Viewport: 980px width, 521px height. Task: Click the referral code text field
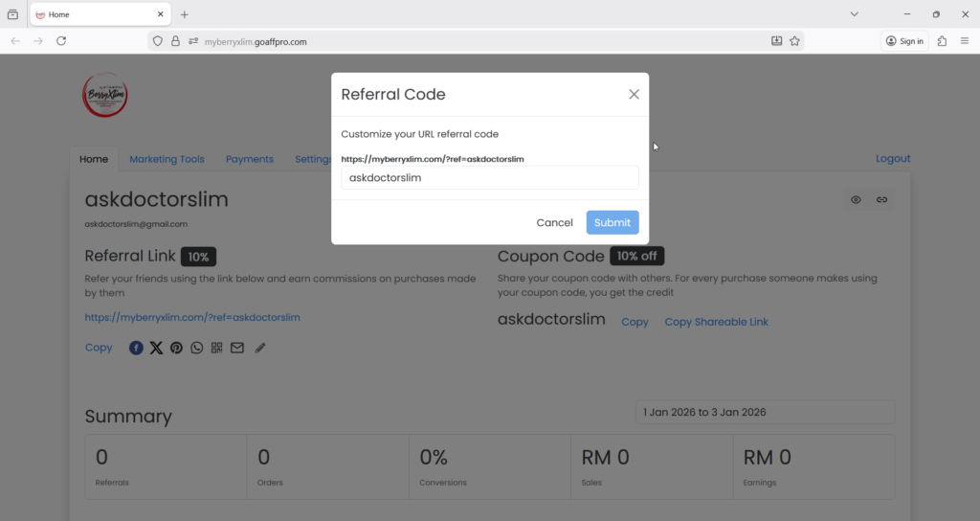click(489, 177)
